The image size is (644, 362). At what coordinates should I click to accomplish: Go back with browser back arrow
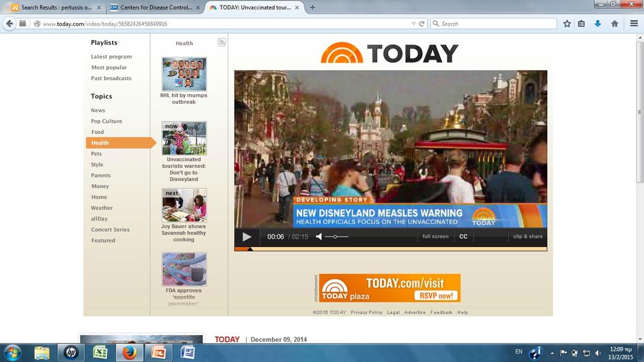tap(9, 24)
